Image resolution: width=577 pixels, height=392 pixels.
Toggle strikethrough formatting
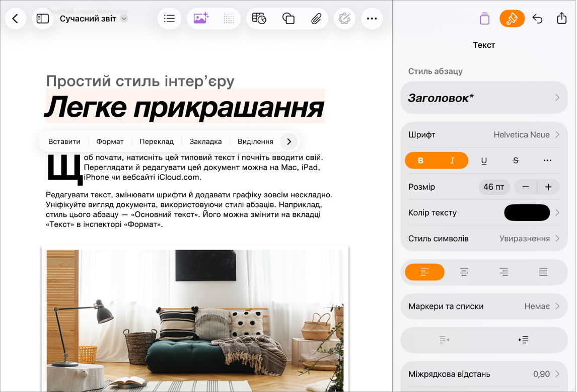pos(516,161)
